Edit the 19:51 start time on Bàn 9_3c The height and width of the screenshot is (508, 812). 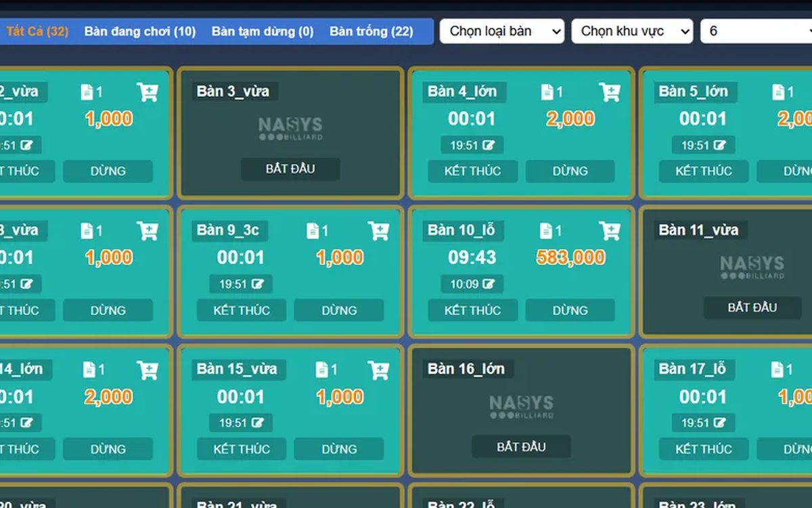click(x=257, y=284)
